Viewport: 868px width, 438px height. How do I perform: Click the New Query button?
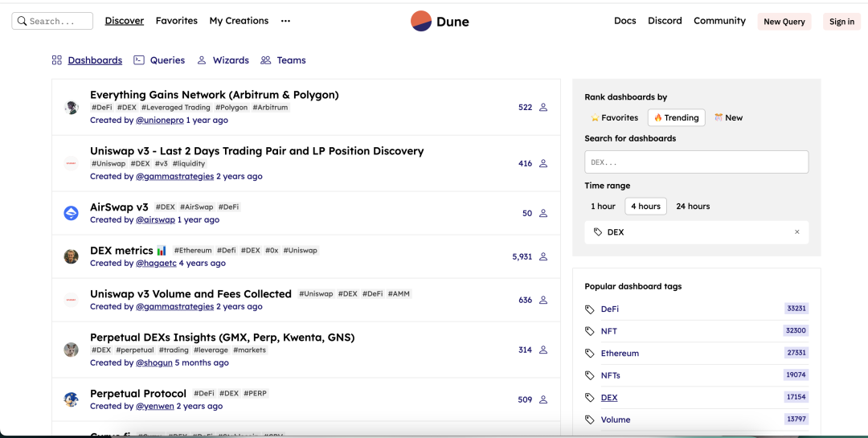point(784,22)
